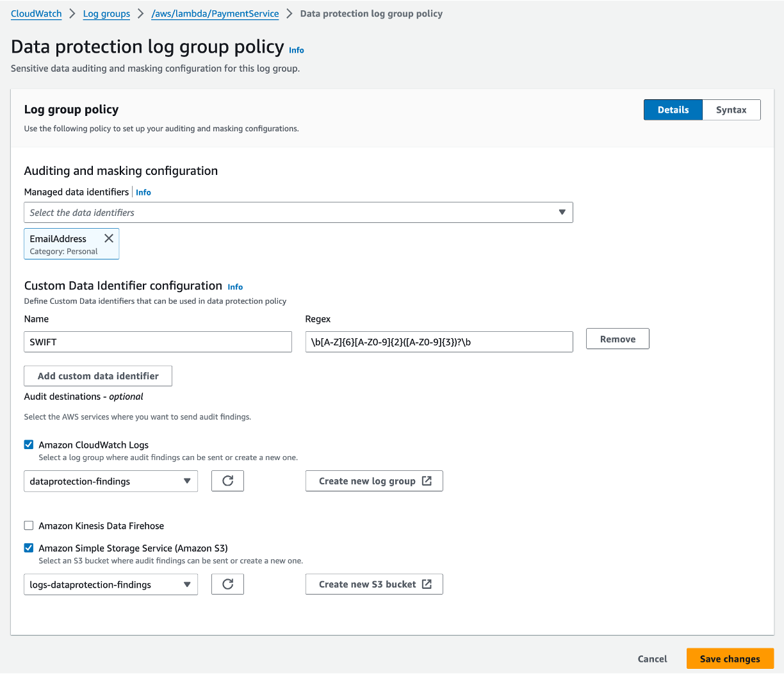Uncheck Amazon CloudWatch Logs audit destination
The height and width of the screenshot is (674, 784).
point(28,444)
